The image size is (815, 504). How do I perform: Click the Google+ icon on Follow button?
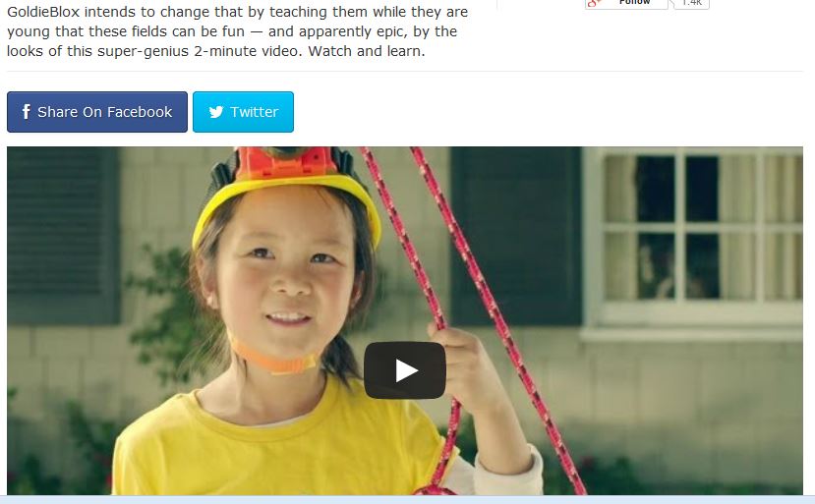[595, 4]
